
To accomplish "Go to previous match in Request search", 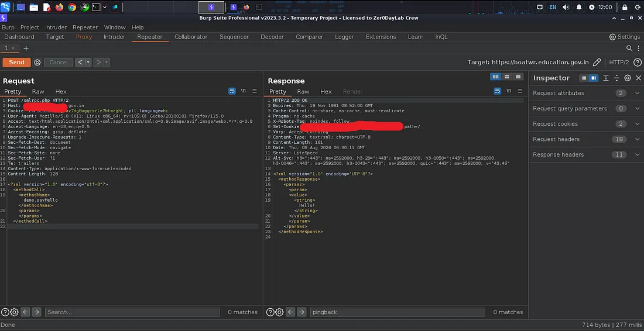I will point(25,312).
